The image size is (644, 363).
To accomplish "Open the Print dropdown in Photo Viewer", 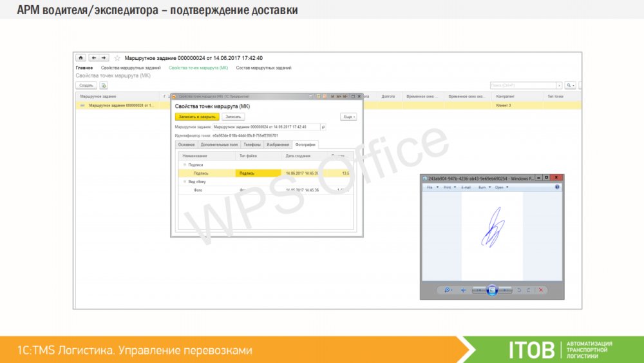I will [x=450, y=187].
